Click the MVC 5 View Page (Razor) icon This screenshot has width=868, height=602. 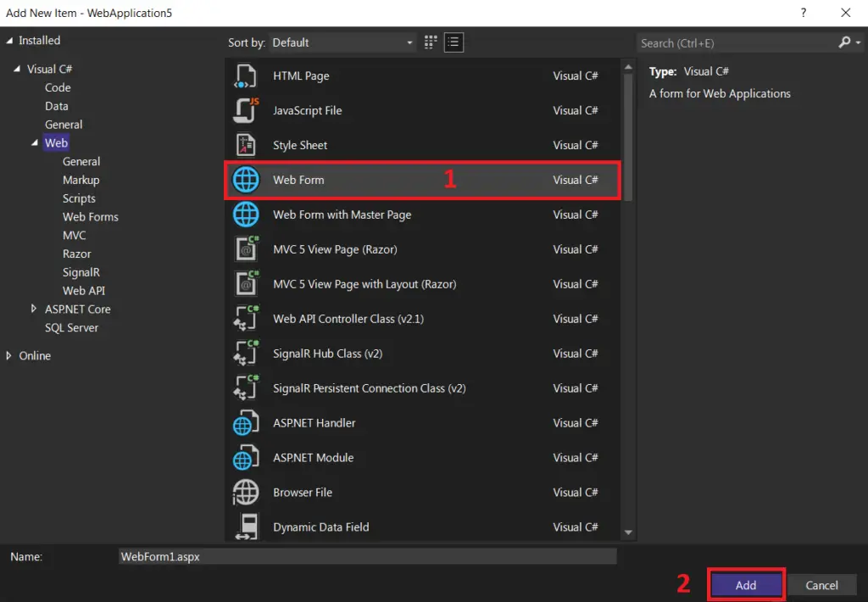pos(246,250)
